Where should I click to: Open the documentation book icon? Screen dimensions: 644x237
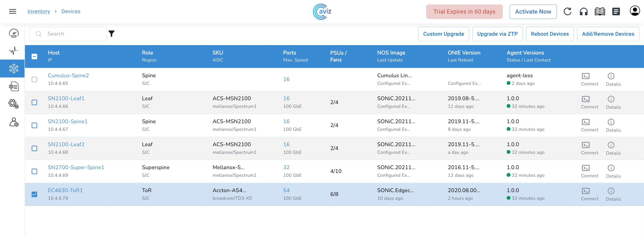600,11
